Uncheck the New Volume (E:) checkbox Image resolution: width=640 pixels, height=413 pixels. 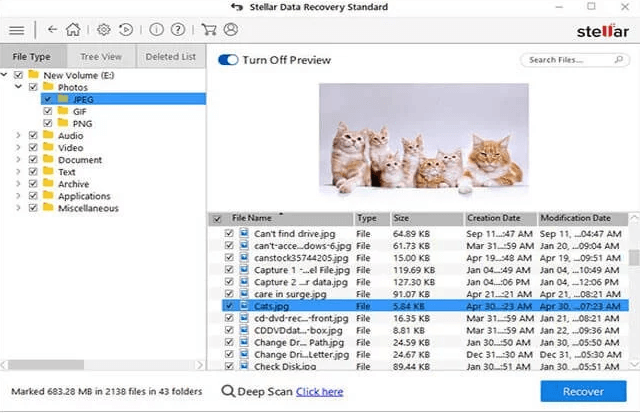[18, 75]
